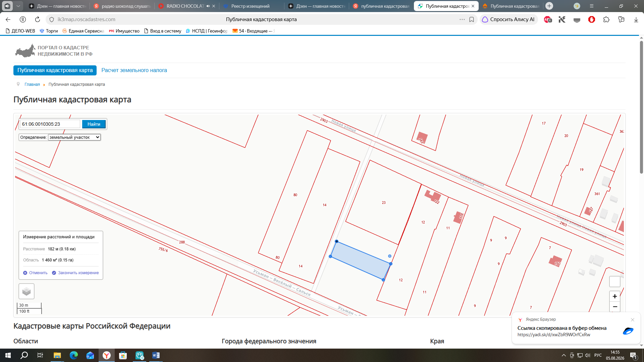Click the cadastral number search field
Viewport: 644px width, 362px height.
50,124
